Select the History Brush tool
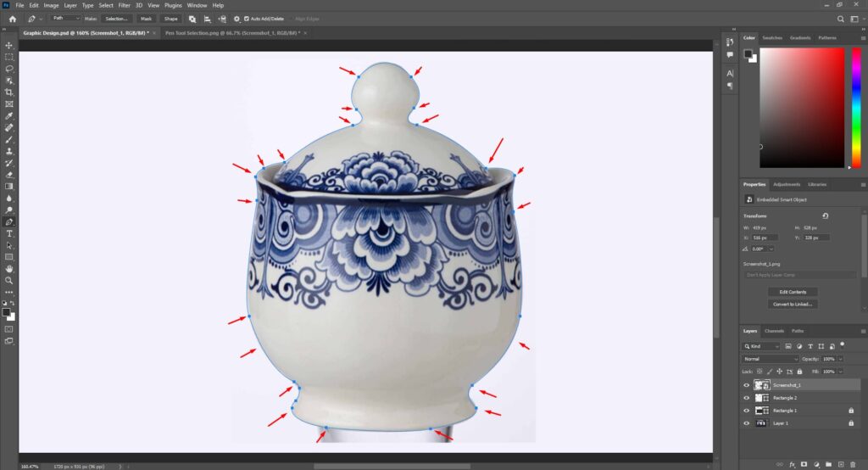The width and height of the screenshot is (868, 470). [8, 163]
